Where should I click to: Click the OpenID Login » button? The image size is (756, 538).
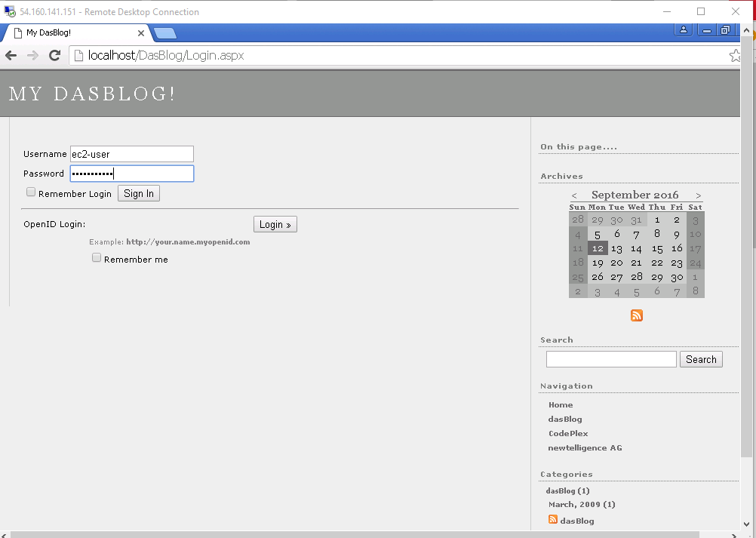click(275, 224)
